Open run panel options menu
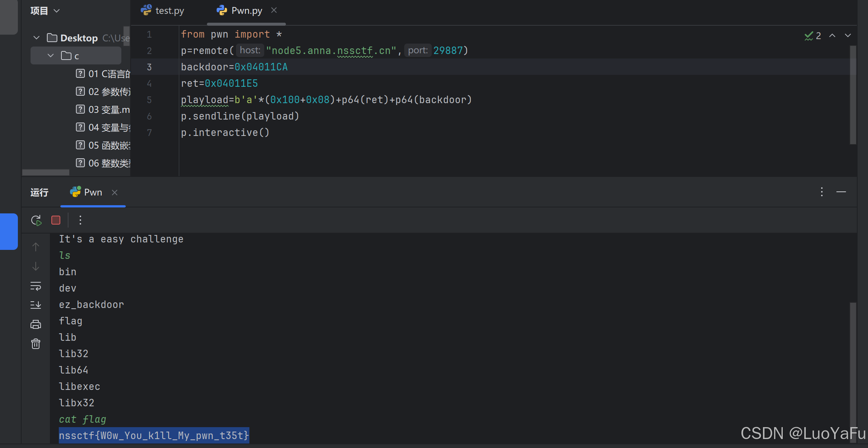This screenshot has height=448, width=868. tap(822, 192)
